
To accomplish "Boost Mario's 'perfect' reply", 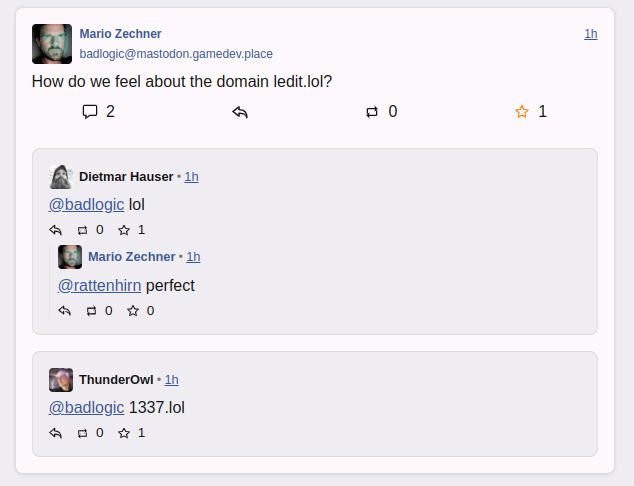I will 91,311.
